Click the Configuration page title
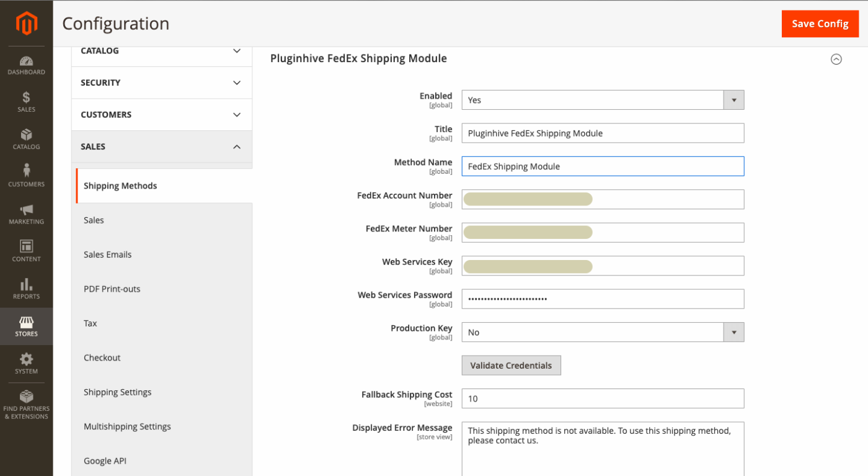868x476 pixels. 116,24
